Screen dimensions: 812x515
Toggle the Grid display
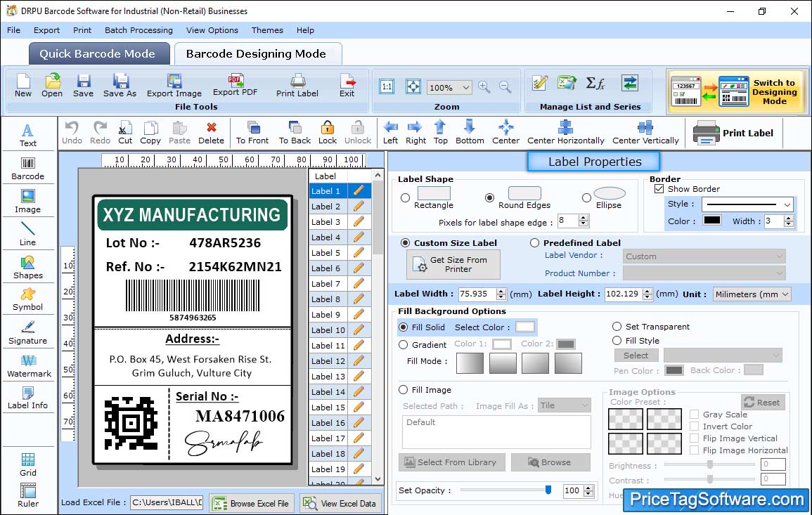(x=28, y=465)
